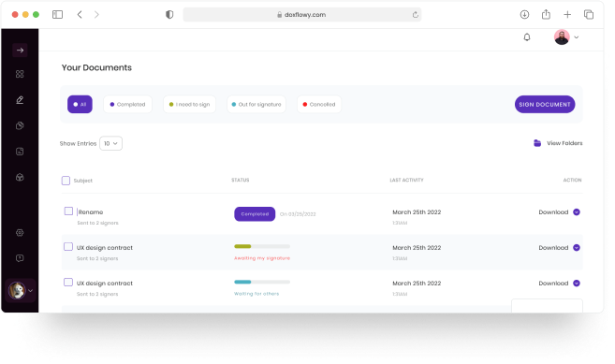
Task: Open the templates page icon in sidebar
Action: 20,152
